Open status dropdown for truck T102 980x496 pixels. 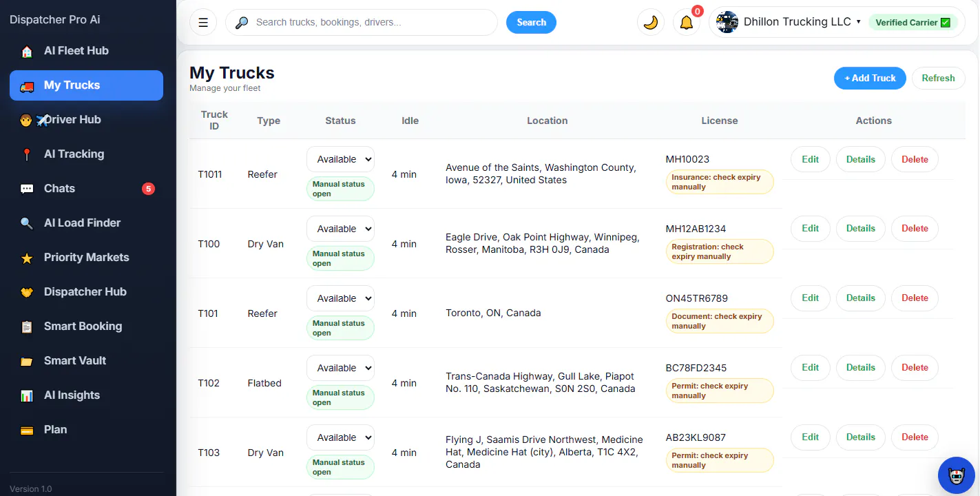pyautogui.click(x=340, y=368)
